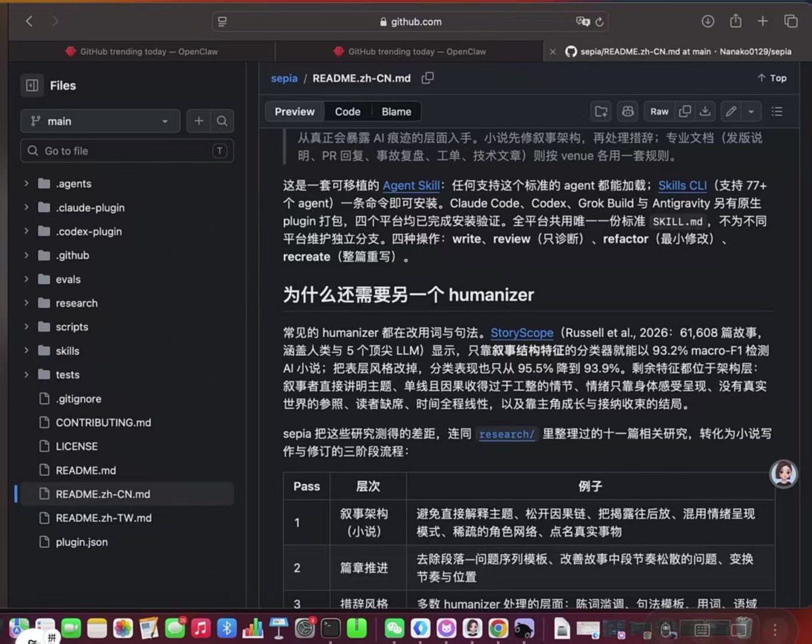Open file search magnifier icon
Viewport: 812px width, 644px height.
pyautogui.click(x=222, y=121)
